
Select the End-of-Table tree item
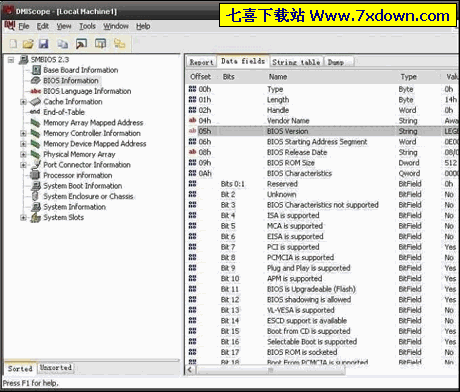click(x=64, y=112)
